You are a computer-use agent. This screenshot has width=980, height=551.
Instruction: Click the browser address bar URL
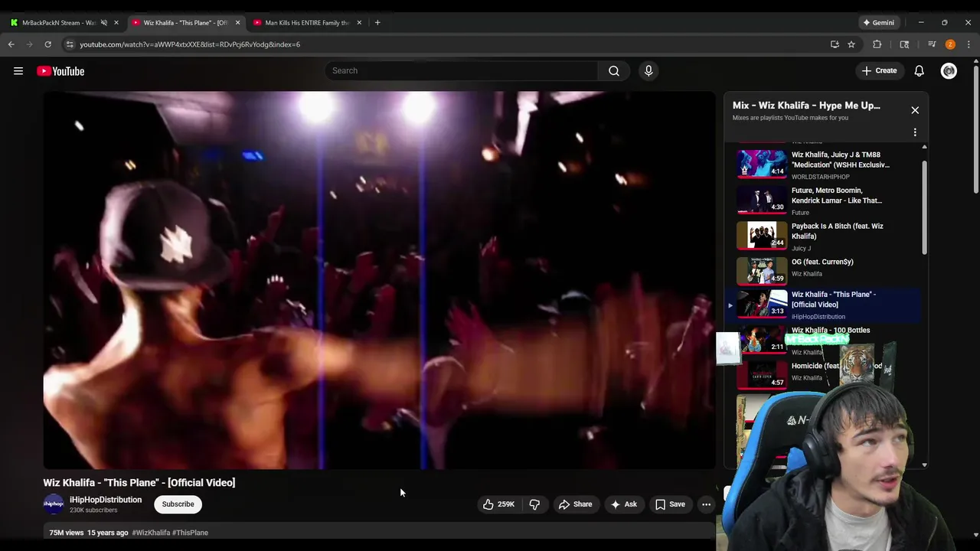(190, 44)
